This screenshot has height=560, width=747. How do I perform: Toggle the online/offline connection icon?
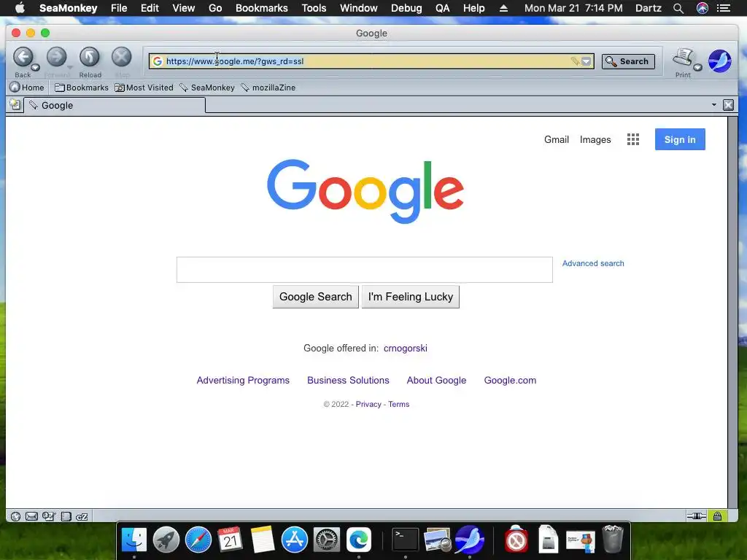[697, 516]
